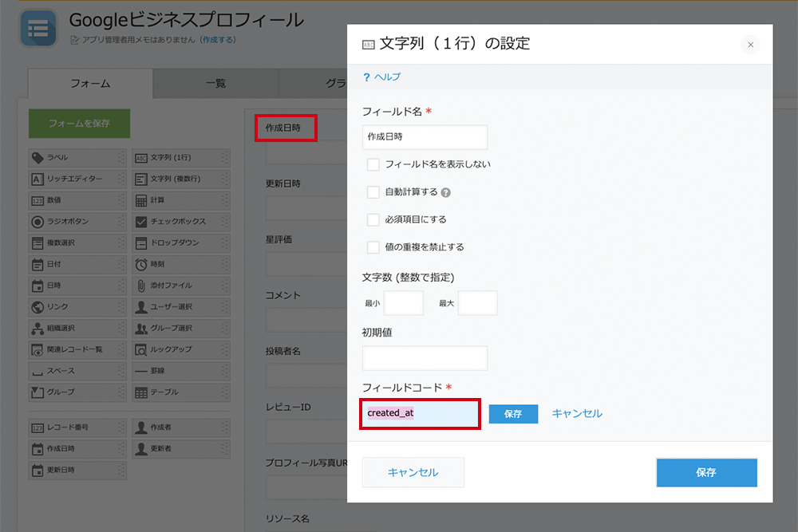Switch to the 一覧 tab

(215, 84)
